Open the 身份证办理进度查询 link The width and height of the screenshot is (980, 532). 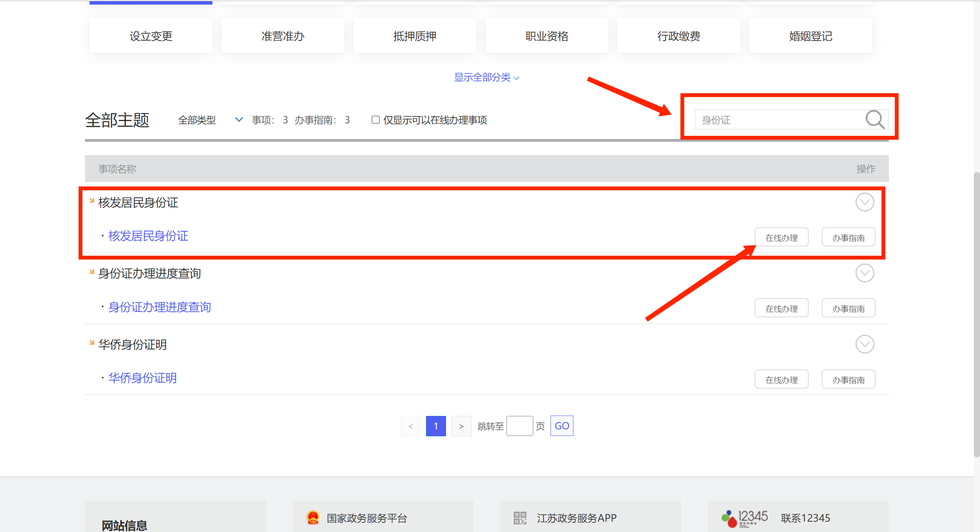pyautogui.click(x=159, y=307)
